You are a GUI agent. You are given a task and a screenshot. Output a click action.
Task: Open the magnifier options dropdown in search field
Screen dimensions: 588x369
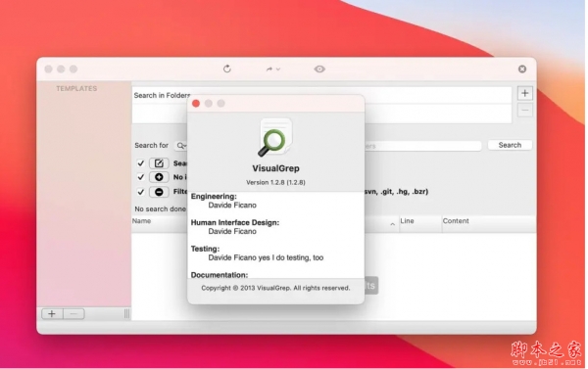coord(181,146)
